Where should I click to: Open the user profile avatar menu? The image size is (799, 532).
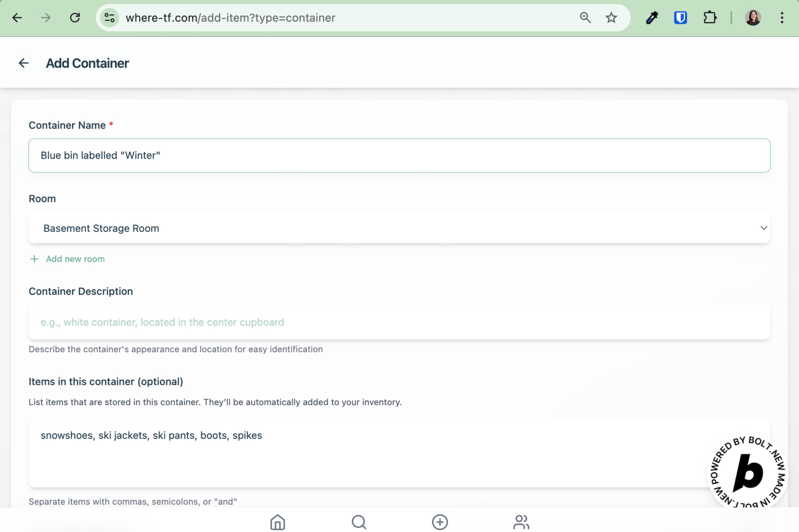753,18
